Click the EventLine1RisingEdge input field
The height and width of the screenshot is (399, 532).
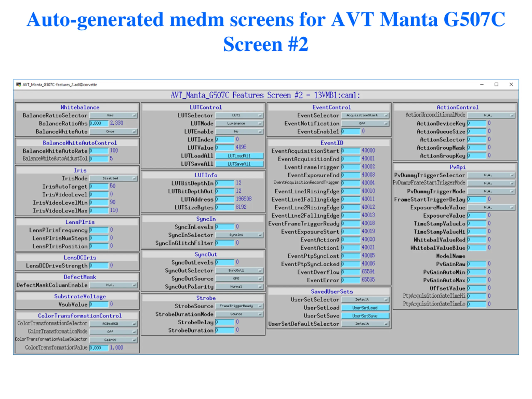tap(351, 191)
